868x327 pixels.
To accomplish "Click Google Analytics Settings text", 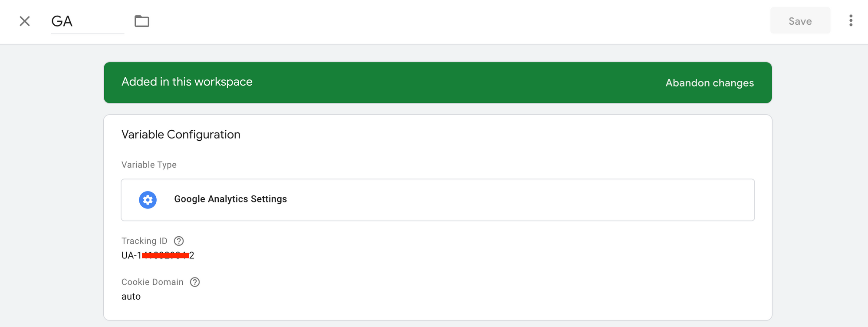I will pos(230,199).
